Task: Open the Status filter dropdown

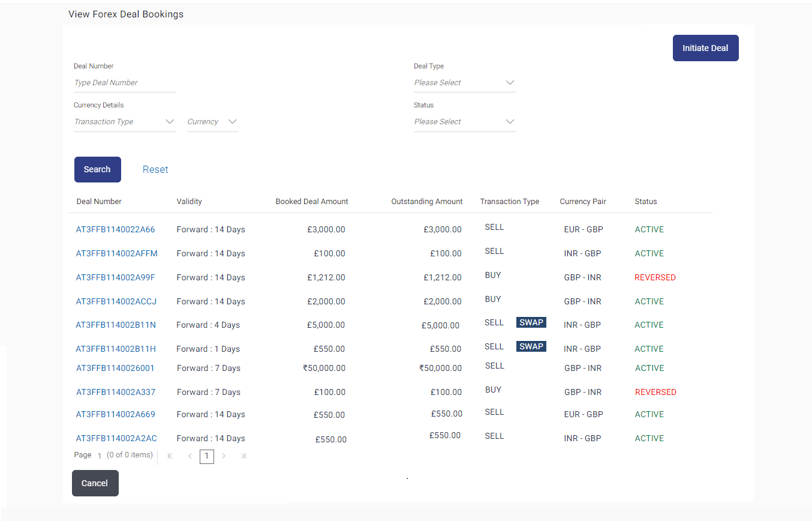Action: tap(465, 122)
